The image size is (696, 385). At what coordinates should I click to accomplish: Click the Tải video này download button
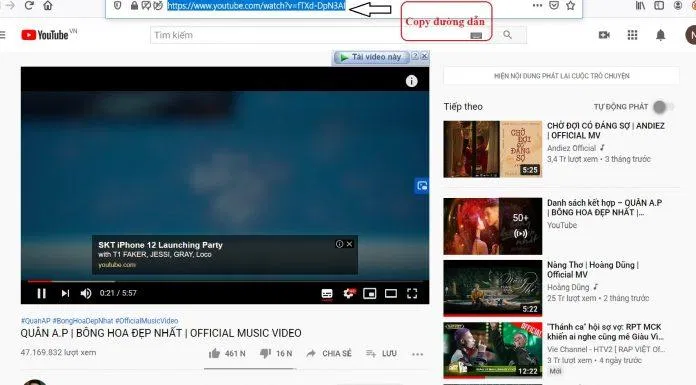[371, 57]
